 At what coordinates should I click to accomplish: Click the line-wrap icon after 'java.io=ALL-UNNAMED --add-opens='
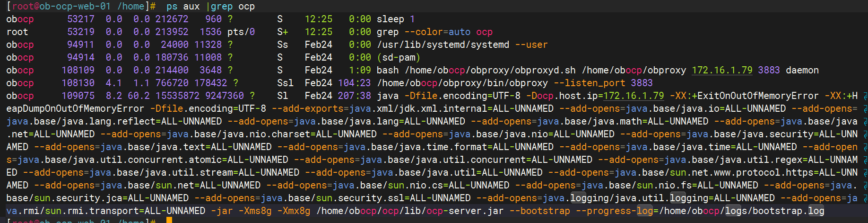coord(865,109)
